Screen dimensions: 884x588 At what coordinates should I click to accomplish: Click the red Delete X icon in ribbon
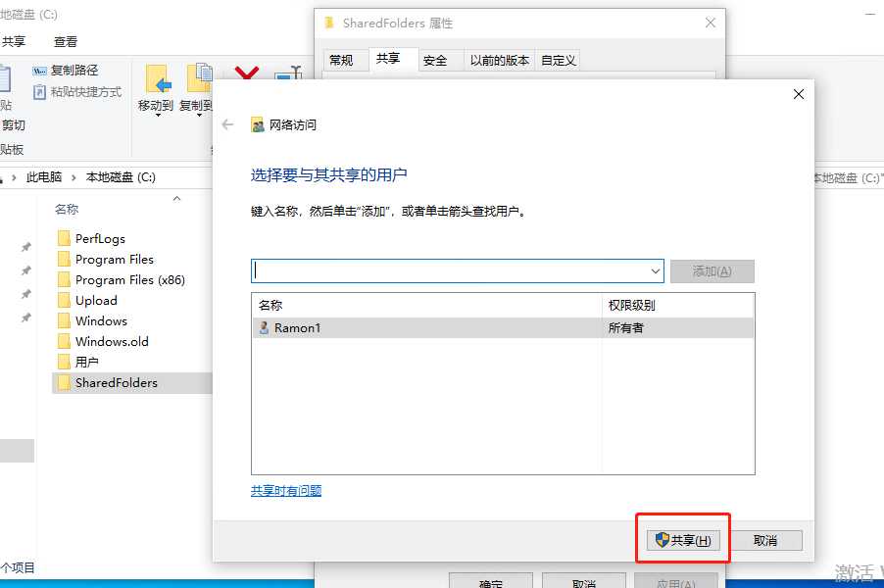[247, 73]
